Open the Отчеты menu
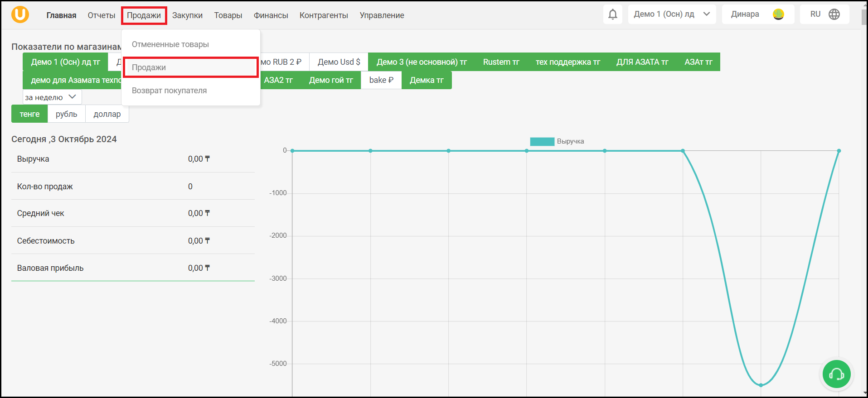This screenshot has height=398, width=868. [x=102, y=15]
